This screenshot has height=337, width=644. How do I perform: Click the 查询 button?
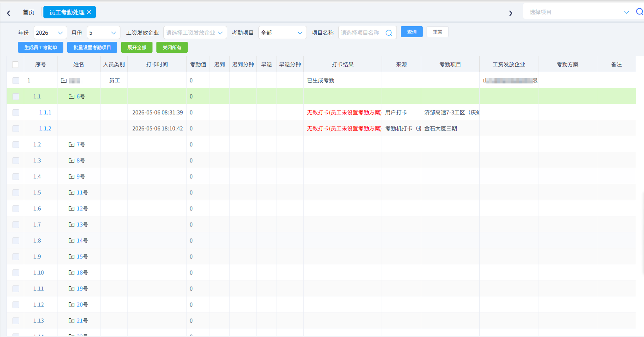click(x=412, y=32)
